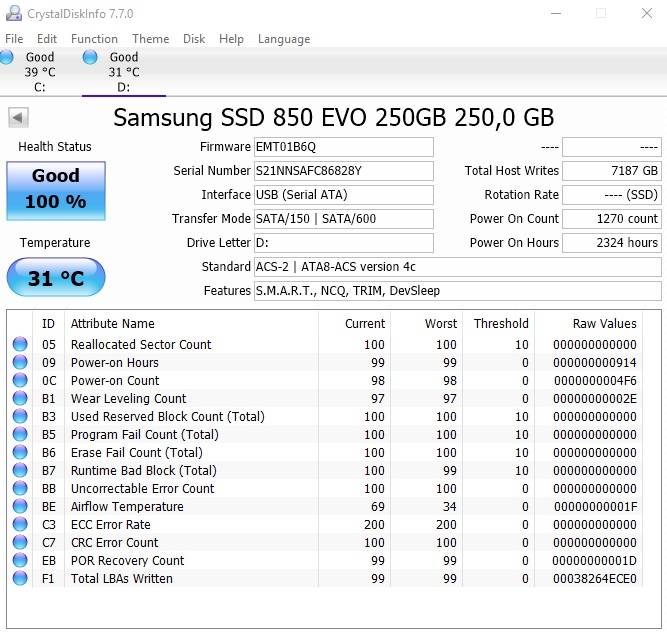The height and width of the screenshot is (632, 667).
Task: Click the Raw Values column header
Action: tap(604, 323)
